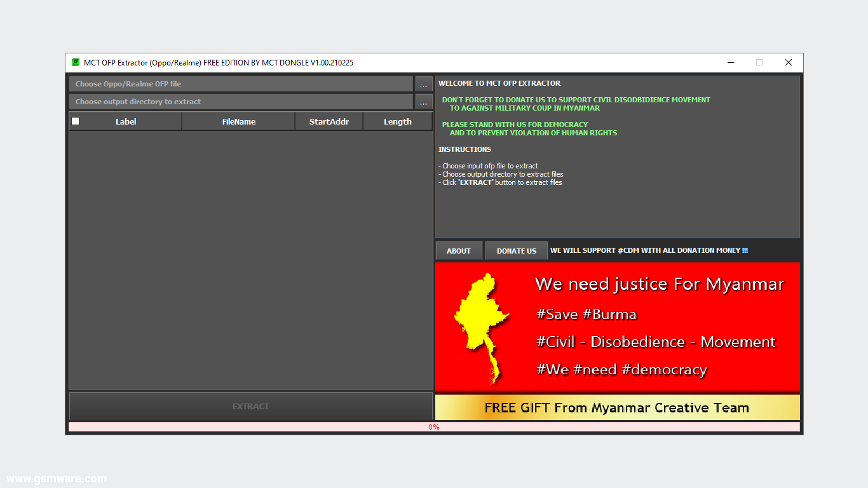Click the 'Choose Oppo/Realme OFP file' input field
Image resolution: width=868 pixels, height=488 pixels.
(x=241, y=83)
